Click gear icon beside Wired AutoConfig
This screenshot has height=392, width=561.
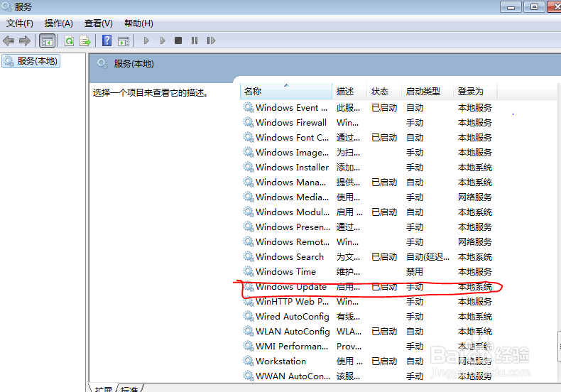(249, 316)
